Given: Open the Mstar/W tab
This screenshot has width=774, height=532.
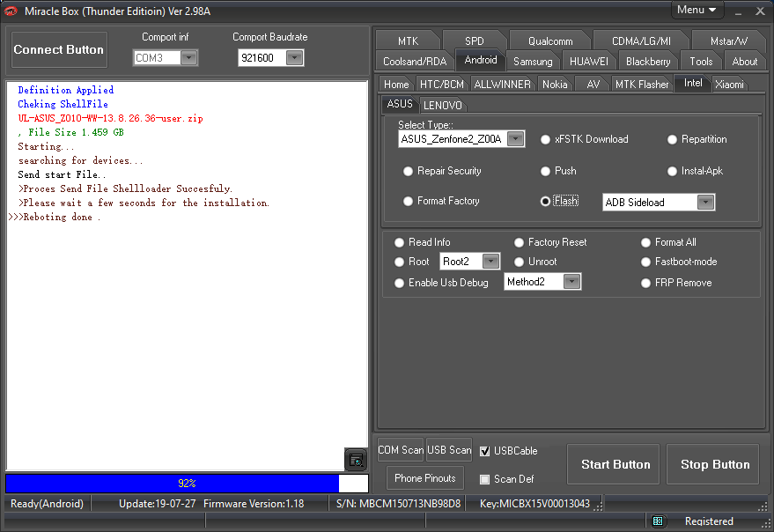Looking at the screenshot, I should [x=728, y=41].
